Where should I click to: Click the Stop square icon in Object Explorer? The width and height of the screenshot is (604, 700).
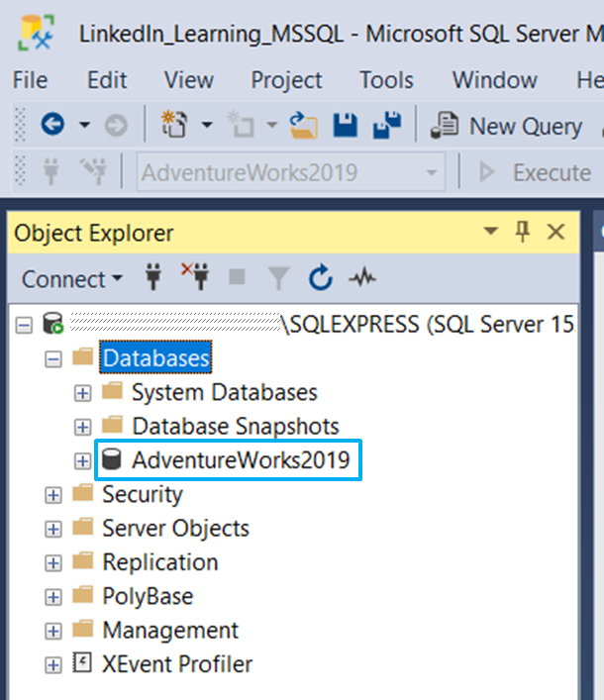[237, 277]
